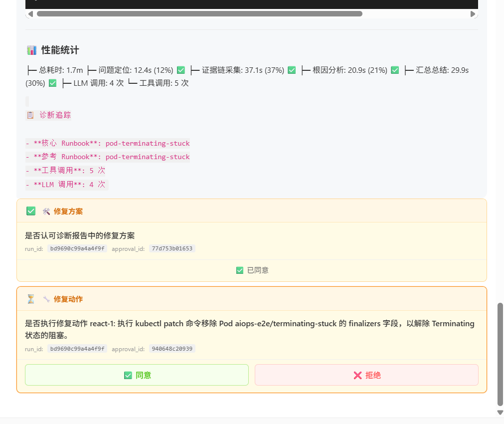Click the horizontal scrollbar left arrow
The image size is (504, 424).
[x=30, y=14]
